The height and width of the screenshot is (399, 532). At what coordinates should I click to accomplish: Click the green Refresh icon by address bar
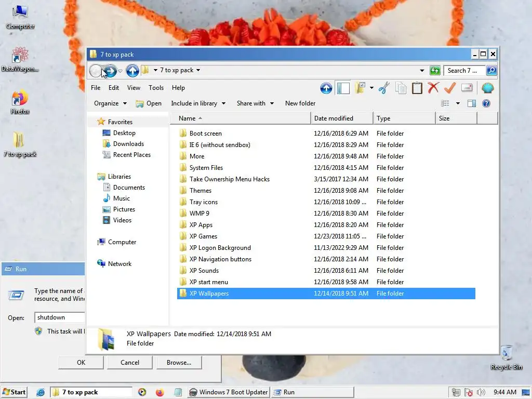(435, 71)
